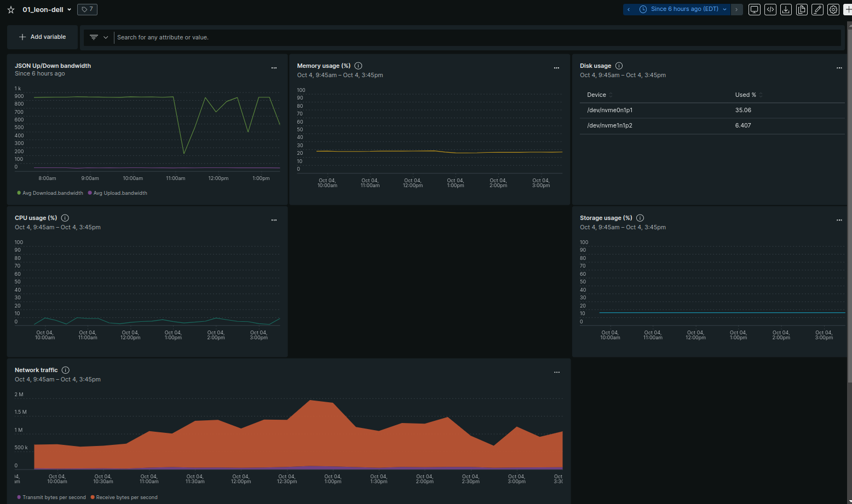Create a new chart using the plus icon
This screenshot has height=504, width=852.
point(848,9)
